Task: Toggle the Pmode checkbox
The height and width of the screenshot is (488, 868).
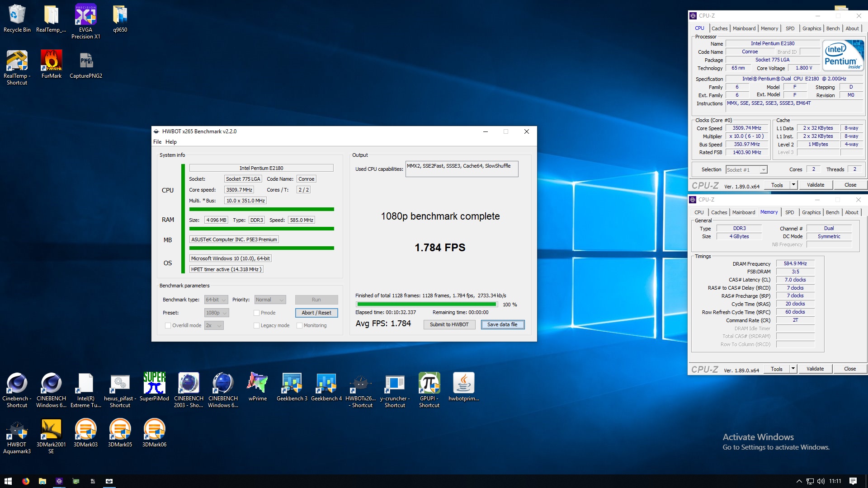Action: (256, 313)
